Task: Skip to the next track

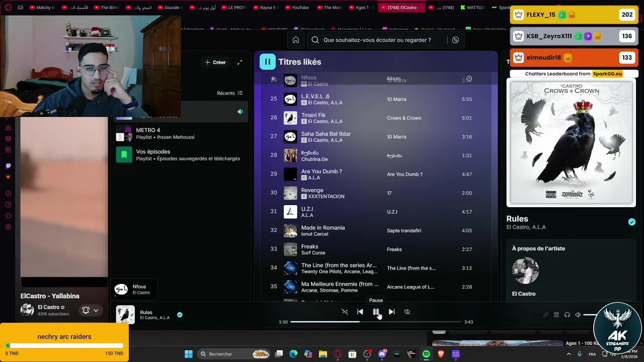Action: tap(391, 312)
